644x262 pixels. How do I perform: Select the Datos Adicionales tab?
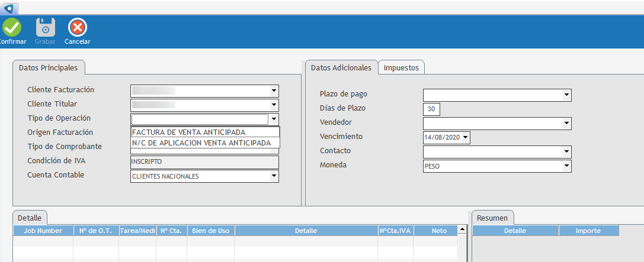pyautogui.click(x=341, y=68)
